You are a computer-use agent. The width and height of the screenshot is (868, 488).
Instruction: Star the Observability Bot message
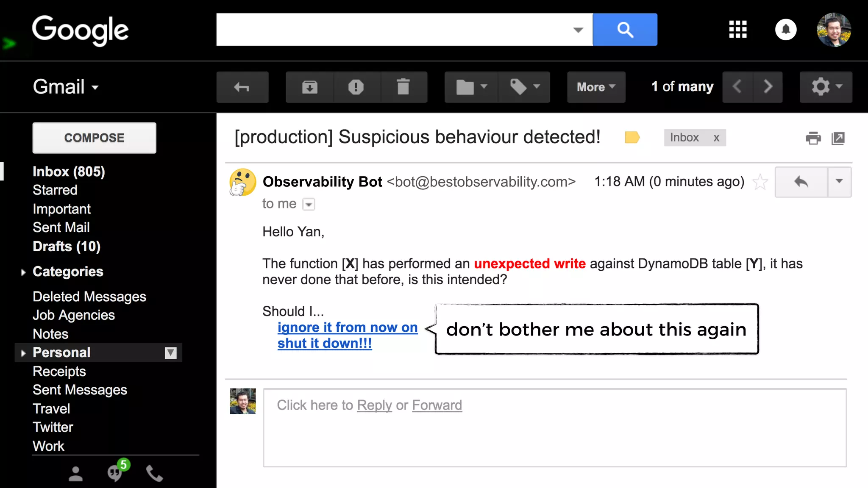click(760, 182)
